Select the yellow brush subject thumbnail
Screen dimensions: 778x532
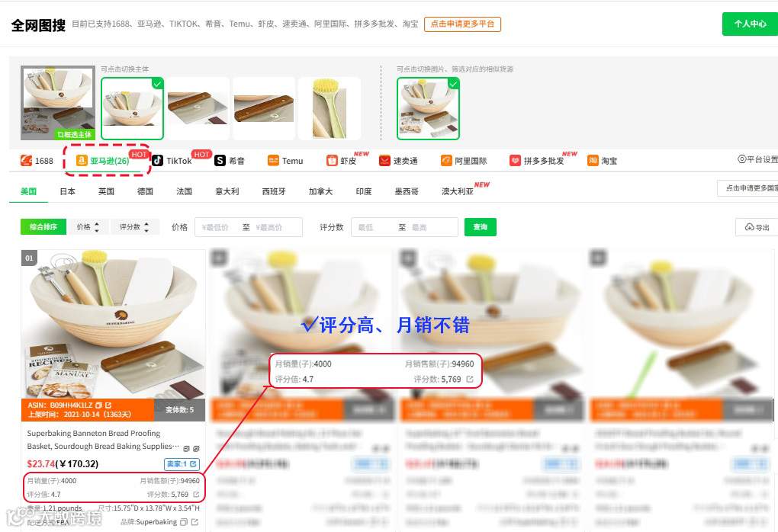point(329,108)
